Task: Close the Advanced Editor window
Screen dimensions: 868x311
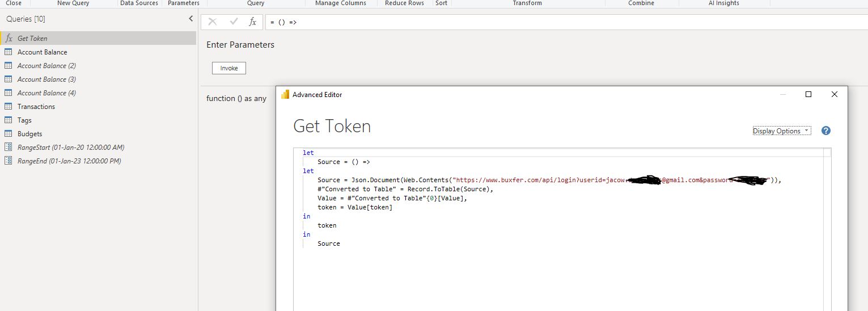Action: pos(834,94)
